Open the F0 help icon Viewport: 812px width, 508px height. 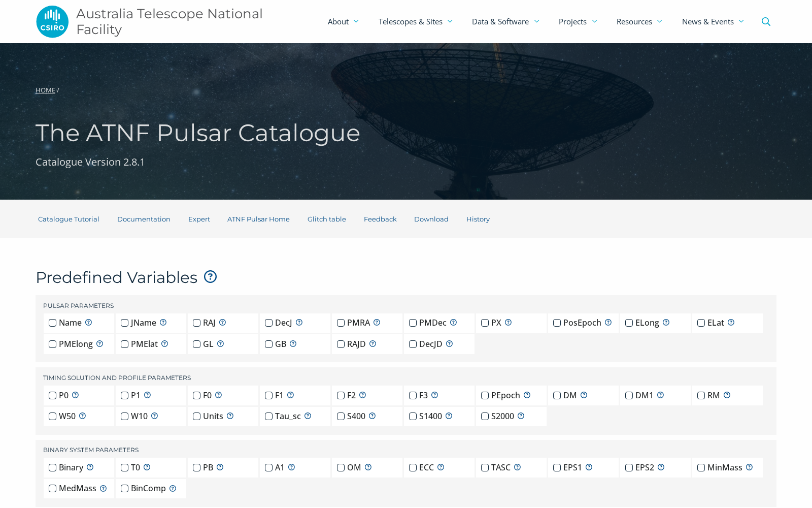tap(218, 395)
